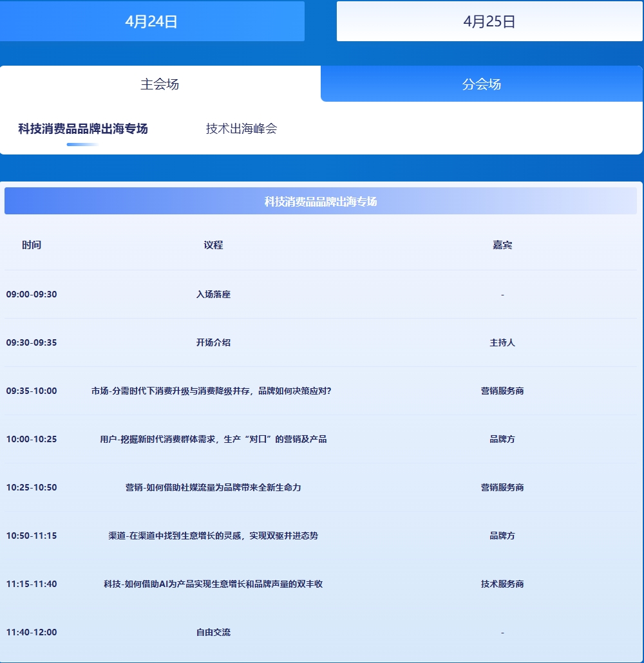
Task: Open the 开场介绍 agenda entry
Action: pyautogui.click(x=213, y=343)
